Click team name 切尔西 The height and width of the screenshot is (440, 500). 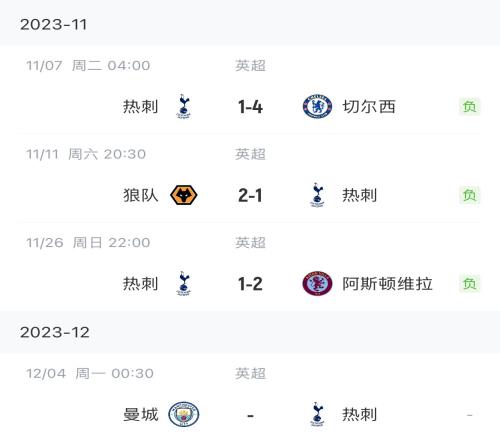tap(369, 107)
